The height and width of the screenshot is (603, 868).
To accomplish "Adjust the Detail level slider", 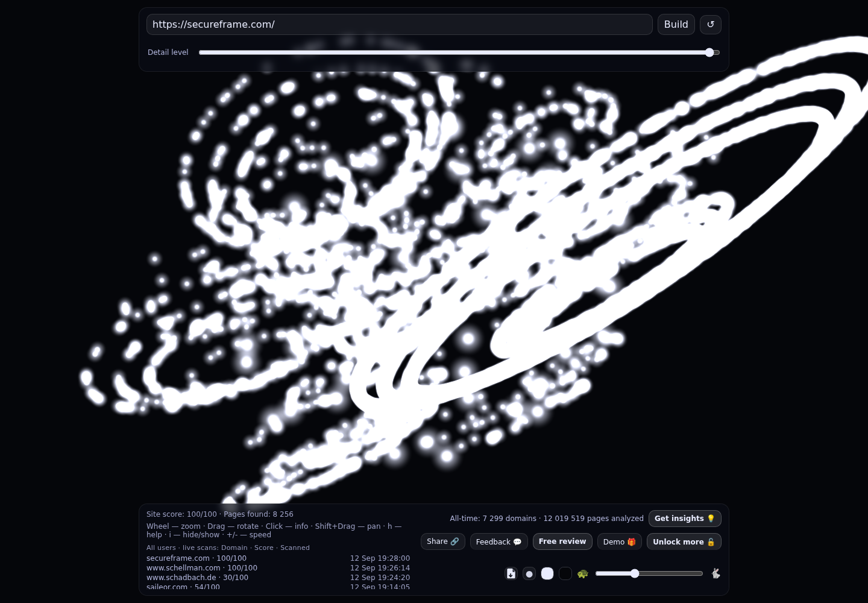I will tap(459, 52).
